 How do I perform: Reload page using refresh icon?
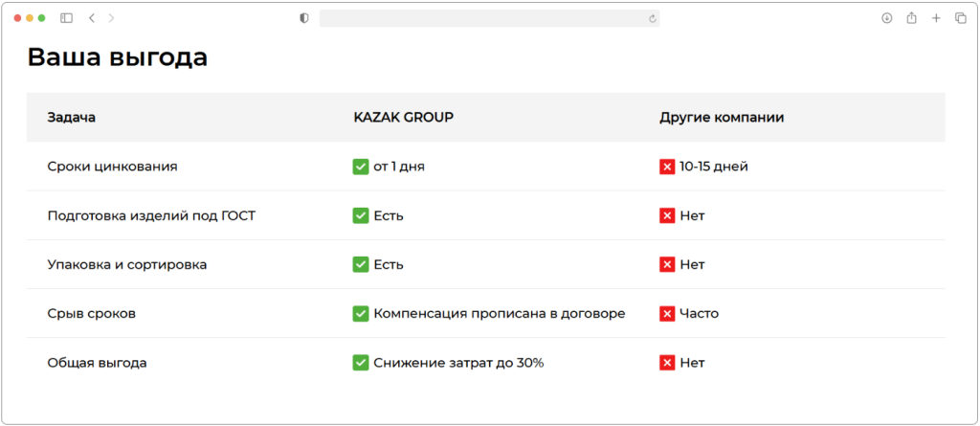coord(653,19)
